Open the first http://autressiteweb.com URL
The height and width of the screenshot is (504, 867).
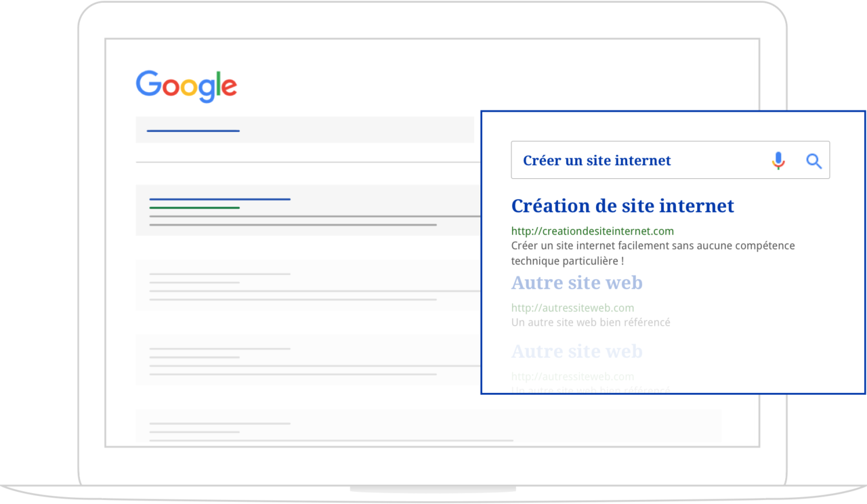572,308
